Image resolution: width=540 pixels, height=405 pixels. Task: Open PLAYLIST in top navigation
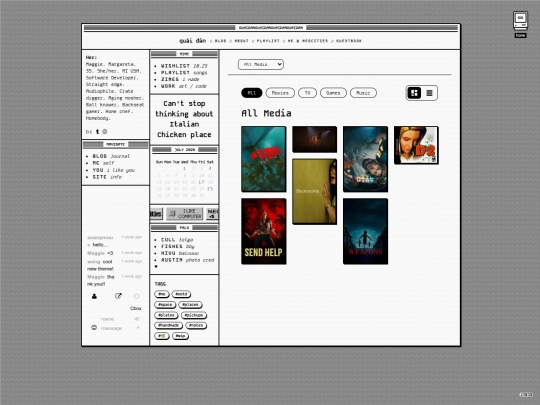268,41
